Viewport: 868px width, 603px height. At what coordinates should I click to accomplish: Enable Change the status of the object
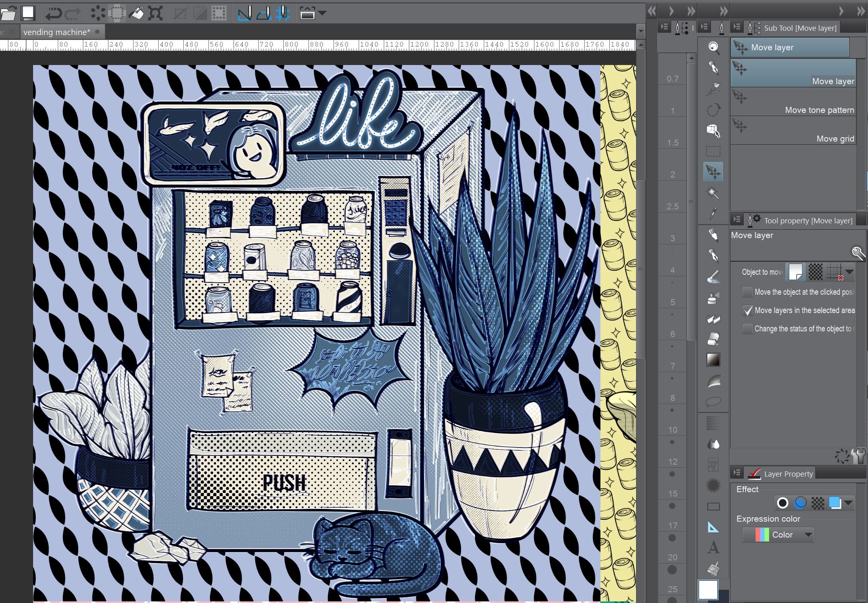click(x=748, y=329)
